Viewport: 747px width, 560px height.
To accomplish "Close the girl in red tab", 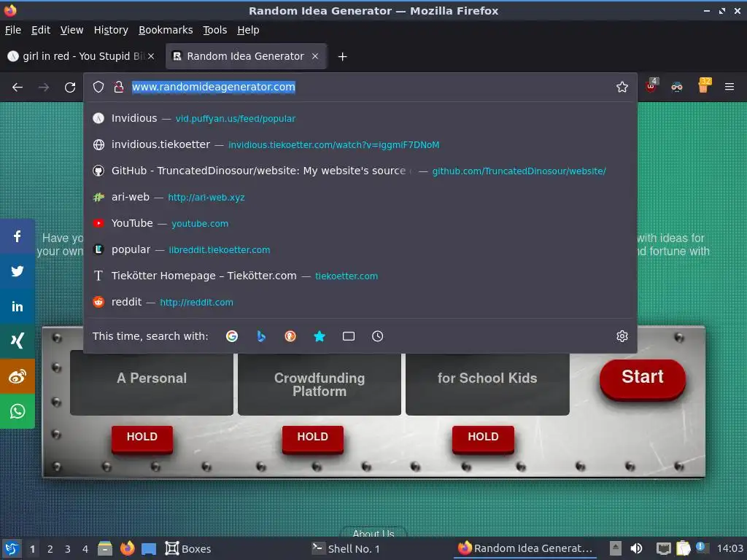I will click(x=151, y=56).
